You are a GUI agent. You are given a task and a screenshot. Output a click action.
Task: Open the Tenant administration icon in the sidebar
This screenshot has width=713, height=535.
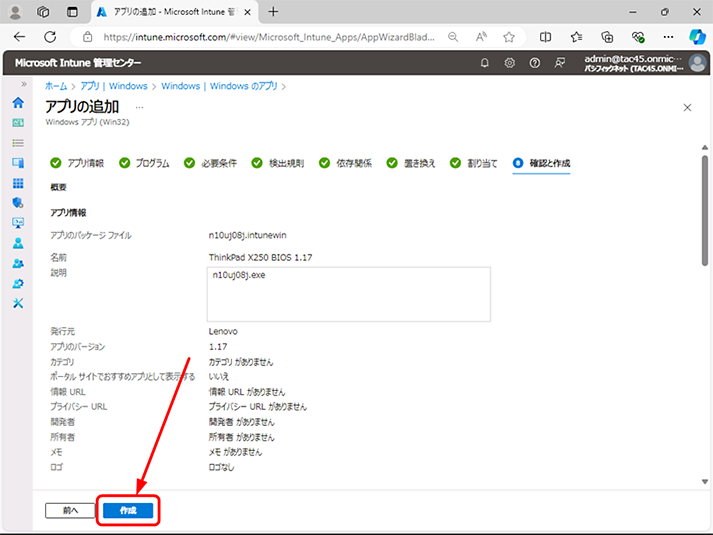(18, 284)
